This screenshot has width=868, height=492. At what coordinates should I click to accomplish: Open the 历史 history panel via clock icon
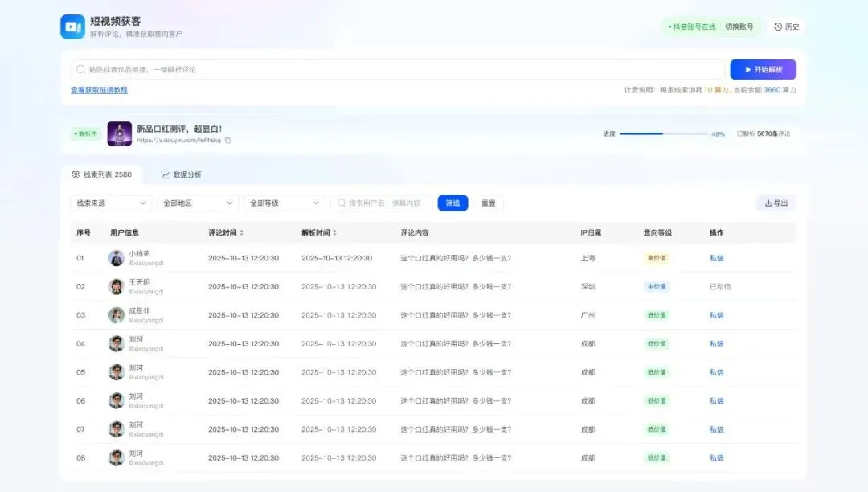coord(776,27)
